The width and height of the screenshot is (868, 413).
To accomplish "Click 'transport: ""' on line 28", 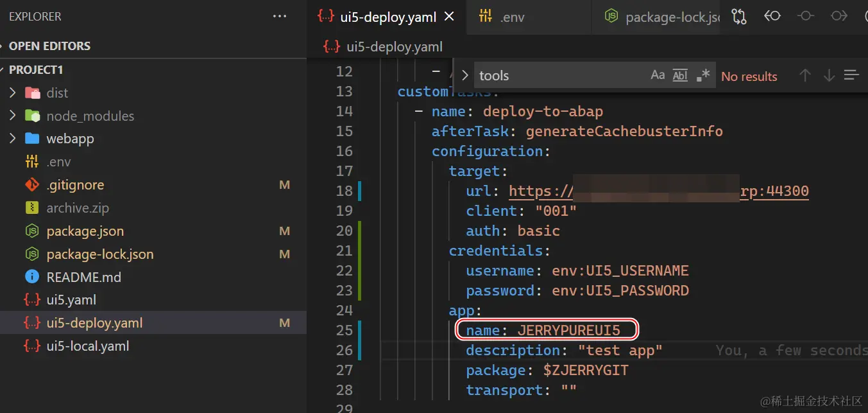I will pos(522,390).
